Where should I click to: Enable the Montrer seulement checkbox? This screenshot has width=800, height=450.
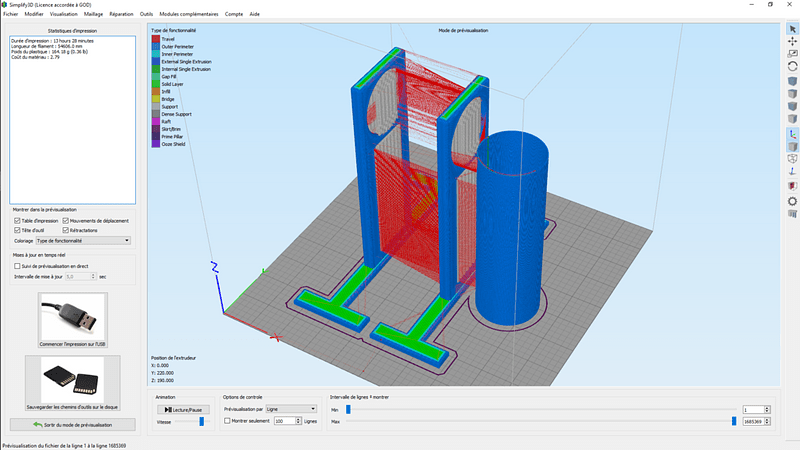tap(227, 421)
